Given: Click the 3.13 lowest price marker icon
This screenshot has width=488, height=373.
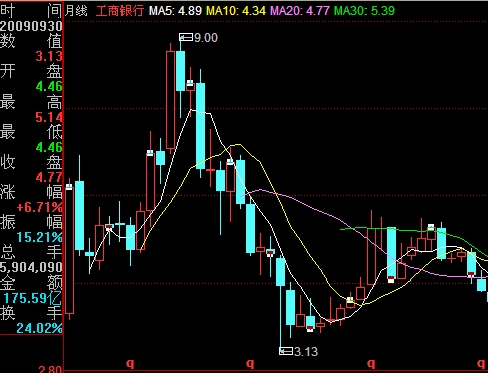Looking at the screenshot, I should 286,351.
